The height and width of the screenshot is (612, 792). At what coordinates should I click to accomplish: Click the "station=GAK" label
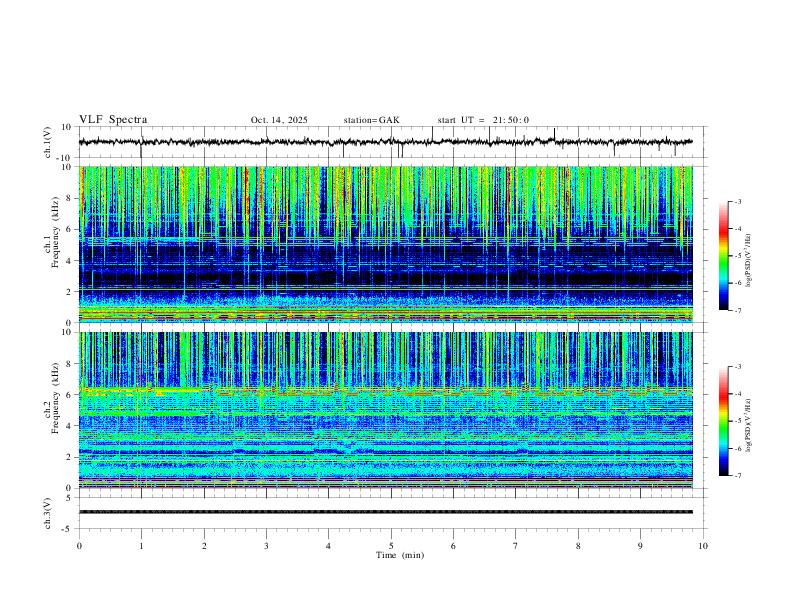click(x=371, y=120)
